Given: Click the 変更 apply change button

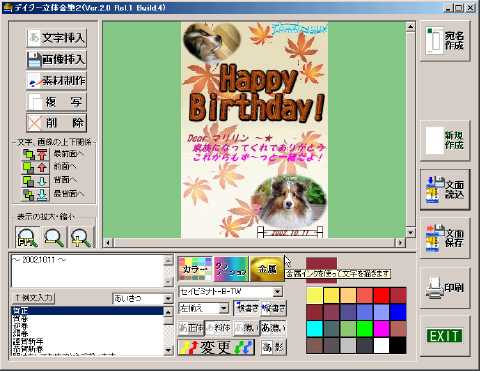Looking at the screenshot, I should click(217, 347).
